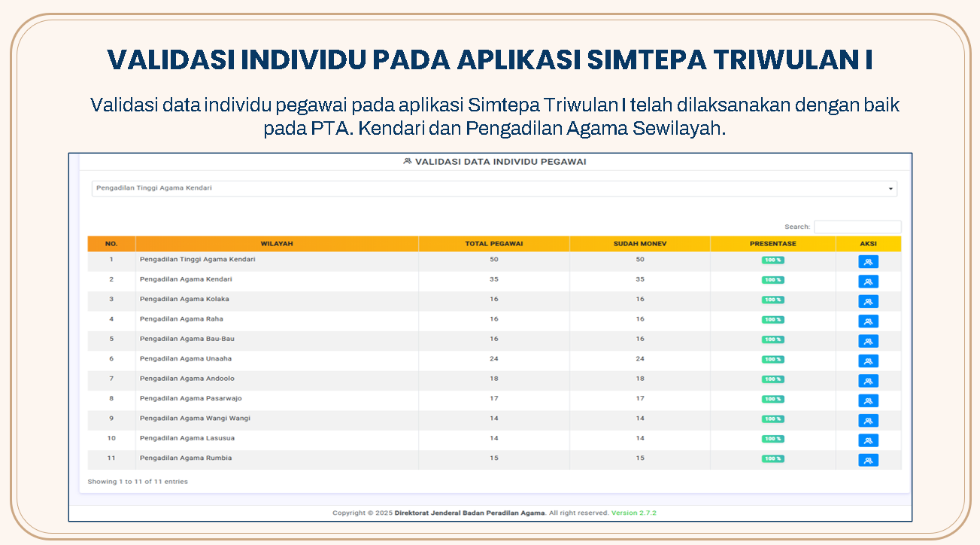Click total pegawai 24 for Unaaha row
Screen dimensions: 980x545
pyautogui.click(x=494, y=358)
